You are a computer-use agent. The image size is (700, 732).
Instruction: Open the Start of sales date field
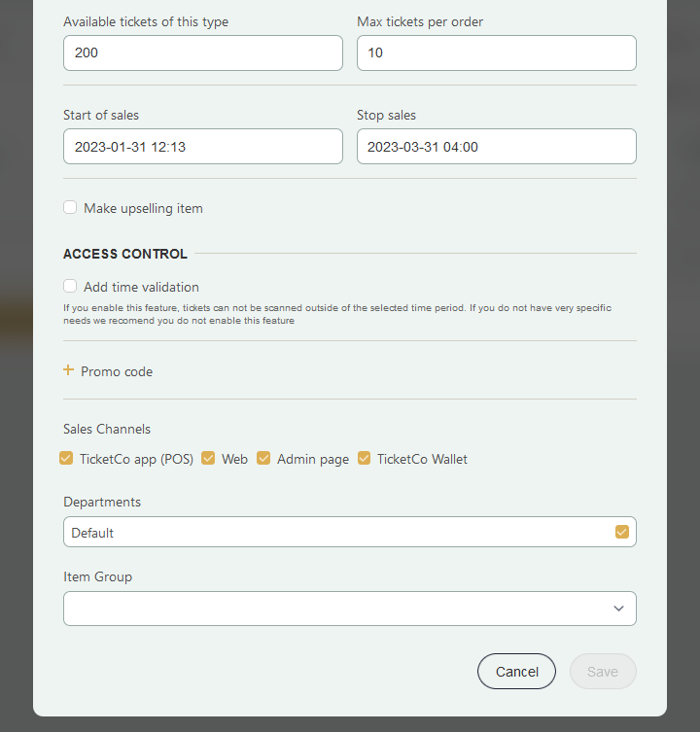[203, 147]
